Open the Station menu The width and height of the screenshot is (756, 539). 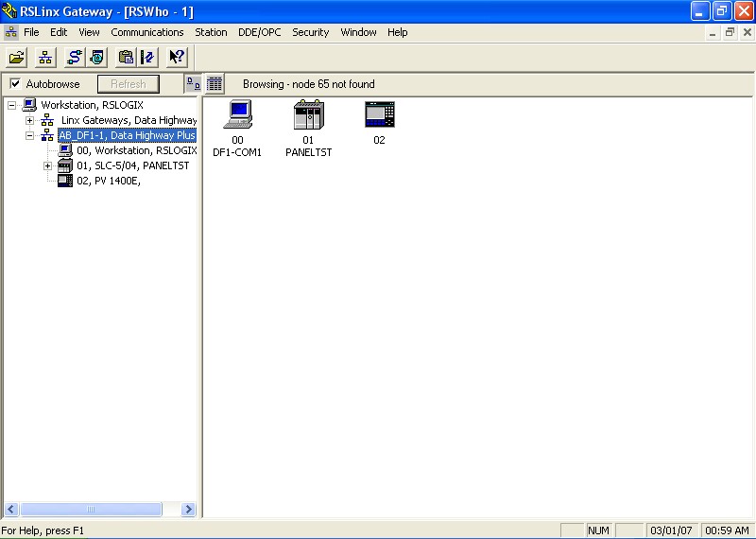[211, 32]
